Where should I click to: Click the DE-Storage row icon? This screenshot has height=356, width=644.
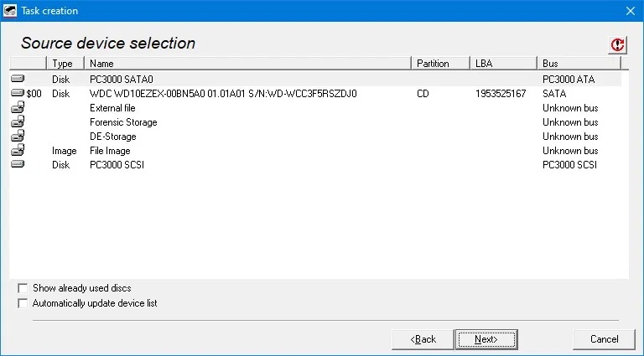click(x=18, y=137)
